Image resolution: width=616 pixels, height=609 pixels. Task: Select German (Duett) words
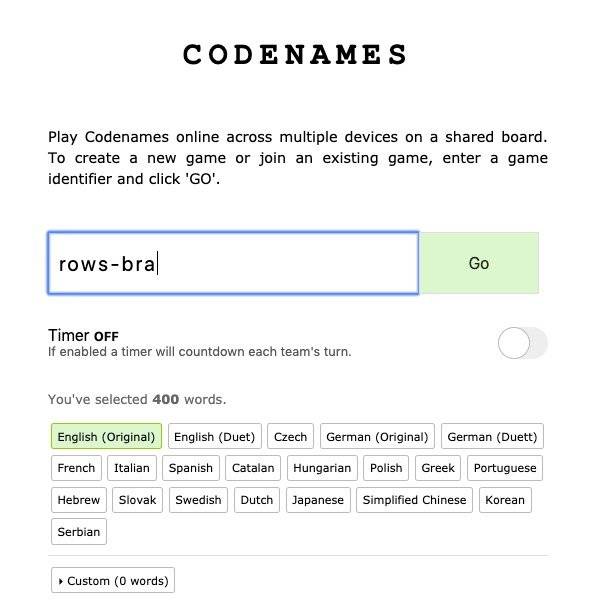click(492, 436)
